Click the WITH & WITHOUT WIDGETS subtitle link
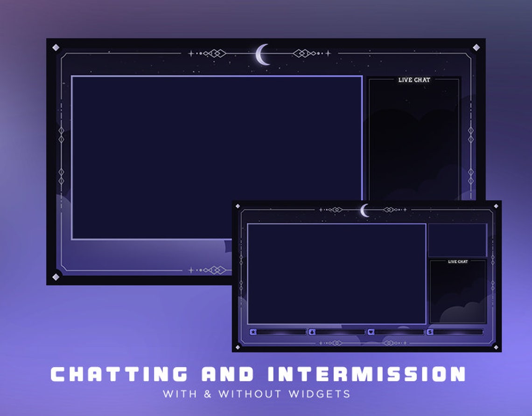This screenshot has width=532, height=416. pos(266,393)
